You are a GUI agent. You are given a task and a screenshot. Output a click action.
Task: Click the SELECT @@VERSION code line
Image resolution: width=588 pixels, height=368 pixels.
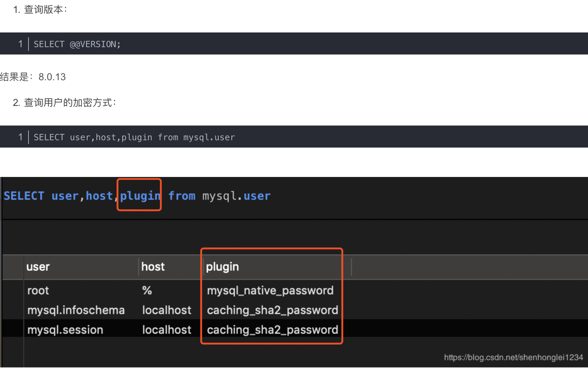tap(77, 44)
